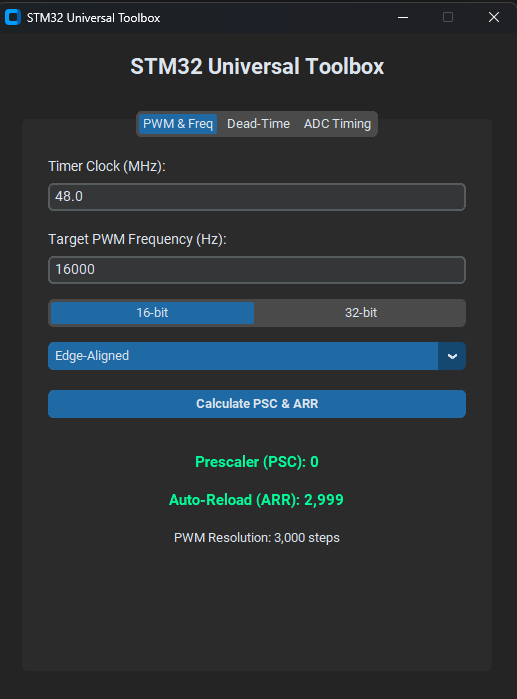Click the maximize window icon
Screen dimensions: 517x699
point(448,17)
